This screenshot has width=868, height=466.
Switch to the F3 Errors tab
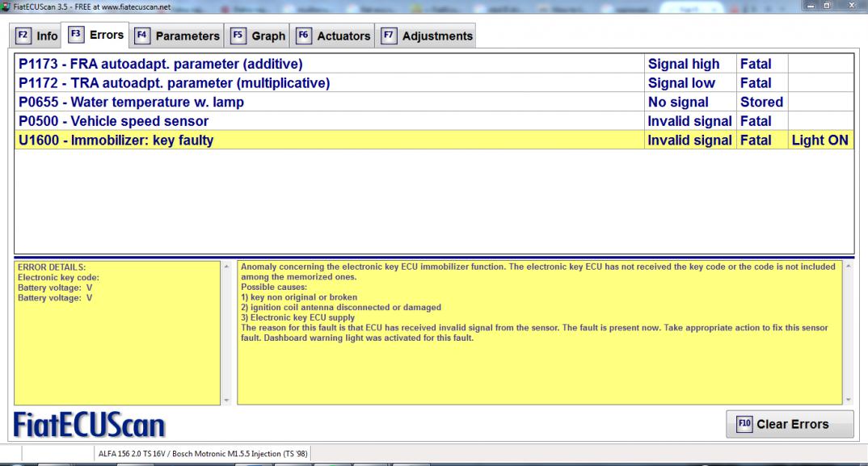click(x=96, y=36)
